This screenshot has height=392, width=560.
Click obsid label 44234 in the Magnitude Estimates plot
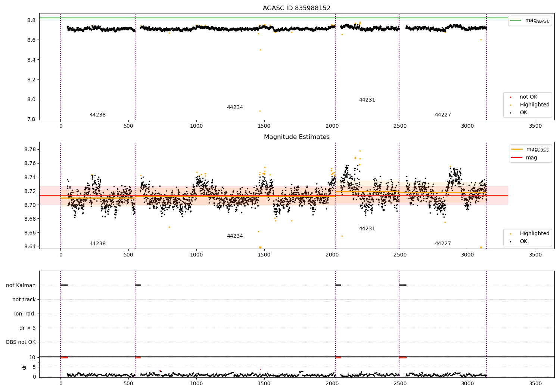[x=235, y=236]
